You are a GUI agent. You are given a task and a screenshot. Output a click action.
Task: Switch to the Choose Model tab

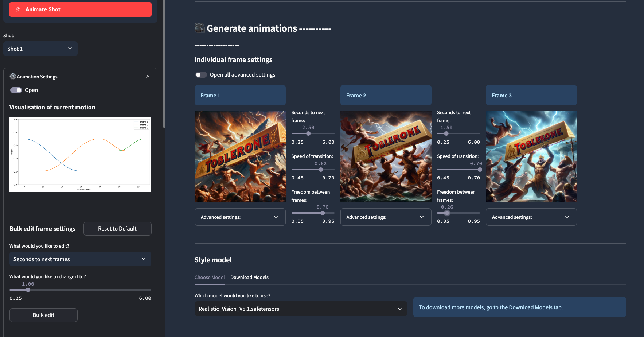pyautogui.click(x=210, y=277)
